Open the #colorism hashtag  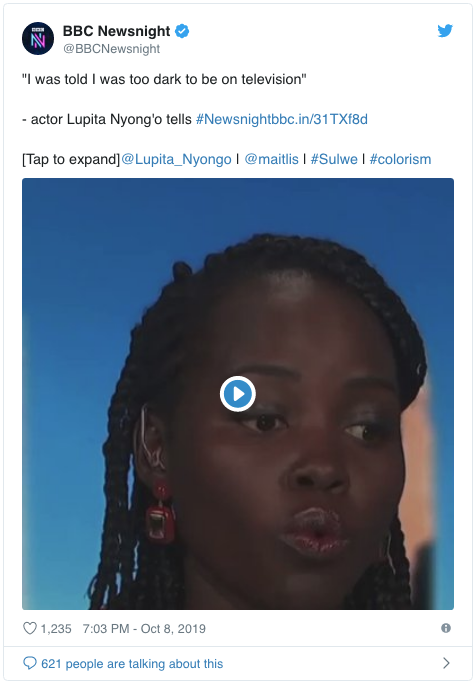[400, 159]
